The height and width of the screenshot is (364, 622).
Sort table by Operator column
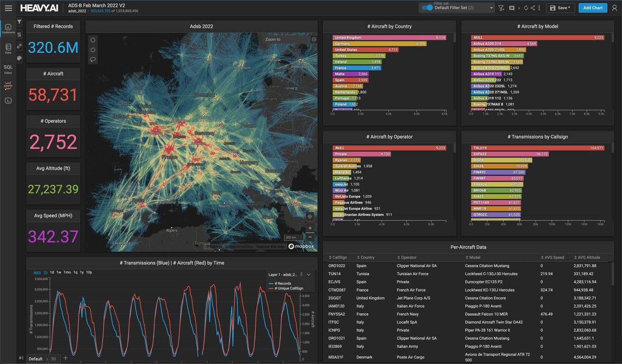click(406, 257)
